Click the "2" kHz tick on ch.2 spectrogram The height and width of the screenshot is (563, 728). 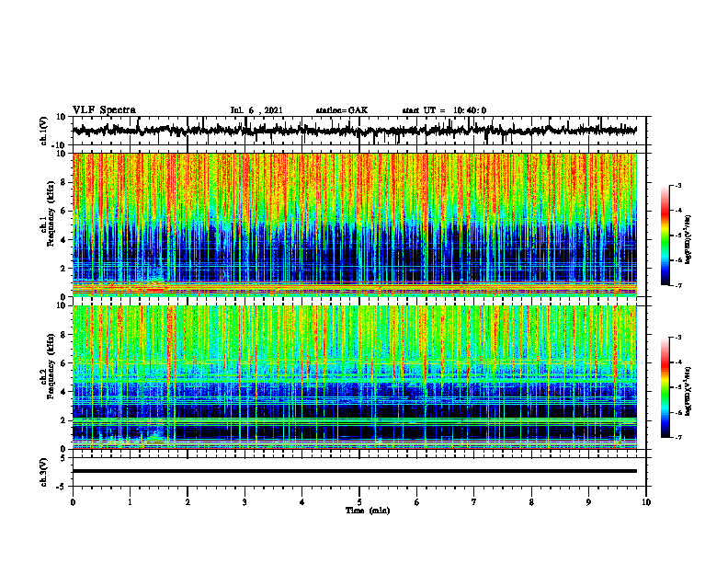(64, 420)
